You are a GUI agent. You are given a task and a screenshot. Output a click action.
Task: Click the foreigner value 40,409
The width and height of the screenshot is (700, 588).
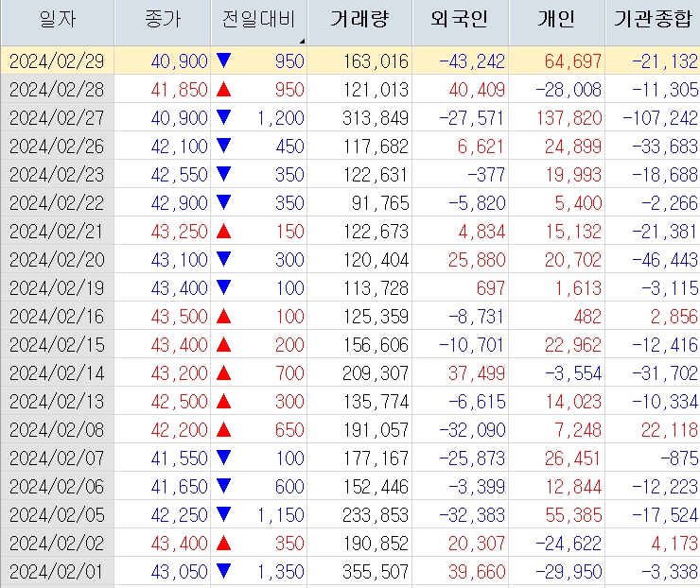click(x=477, y=90)
